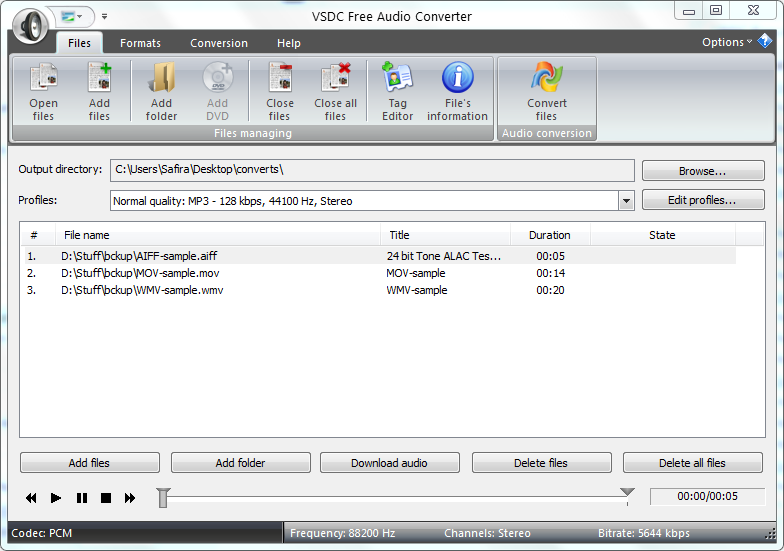Click the Download audio button
Viewport: 784px width, 551px height.
[390, 463]
